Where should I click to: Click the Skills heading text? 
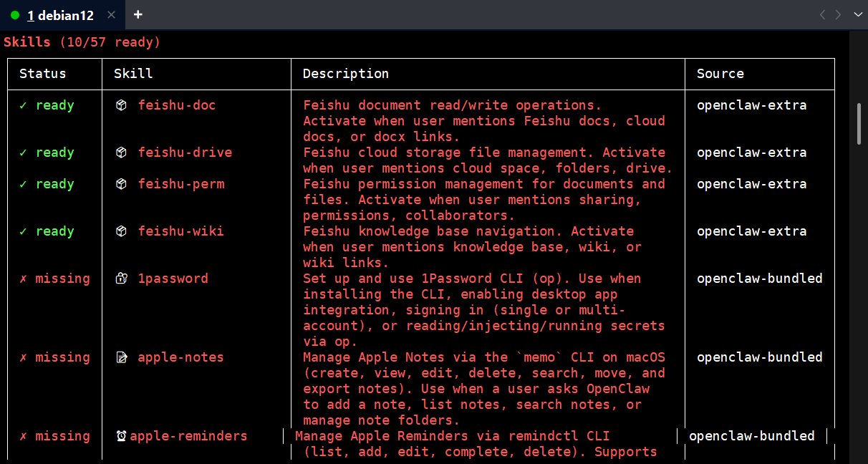click(27, 42)
